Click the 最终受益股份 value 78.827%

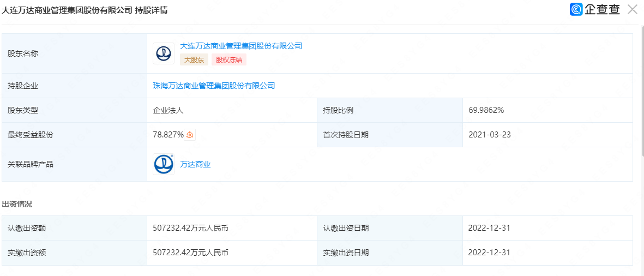coord(168,135)
